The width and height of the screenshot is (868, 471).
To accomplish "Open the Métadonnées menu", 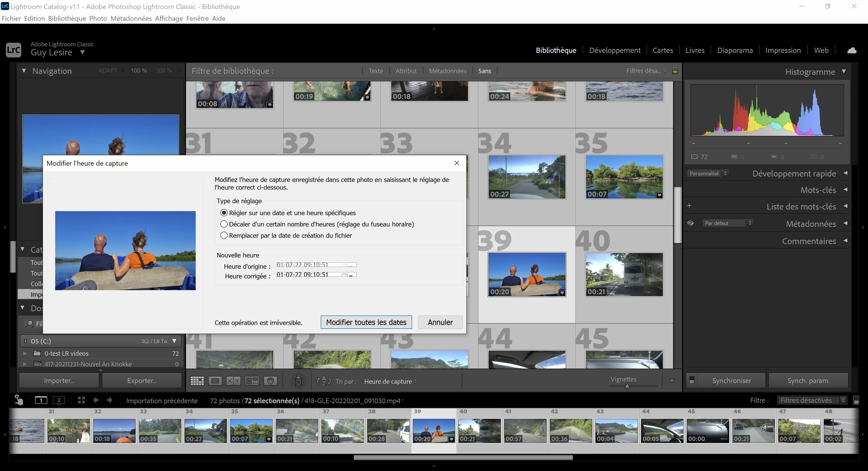I will tap(131, 19).
